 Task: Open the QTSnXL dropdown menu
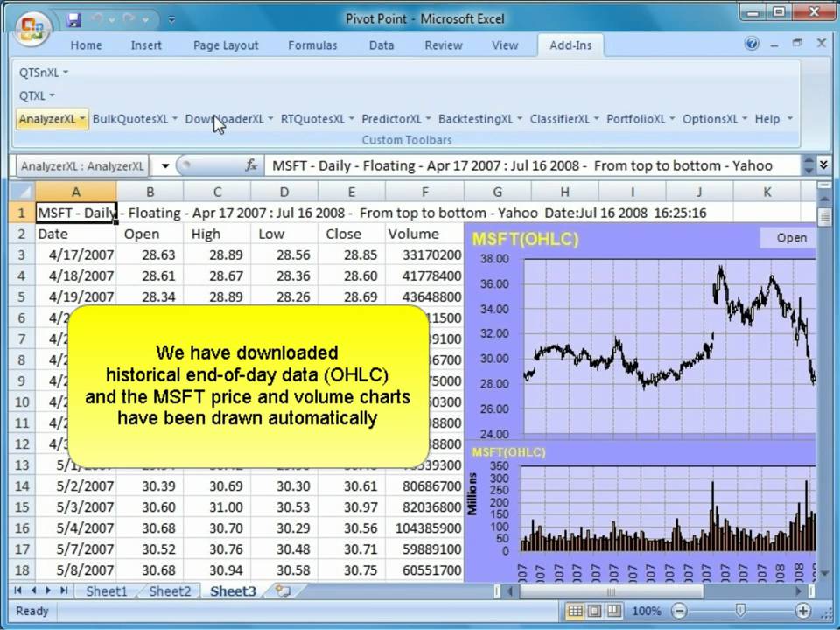tap(44, 73)
